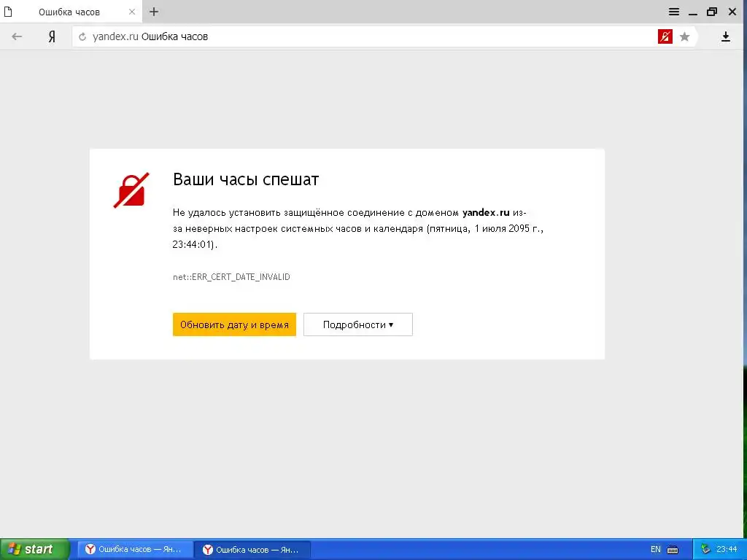Click the system tray network icon
Screen dimensions: 747x560
(x=705, y=549)
